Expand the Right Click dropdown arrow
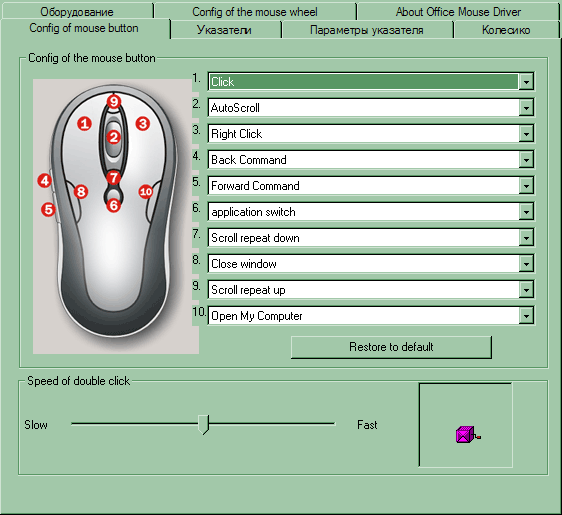 [x=526, y=134]
